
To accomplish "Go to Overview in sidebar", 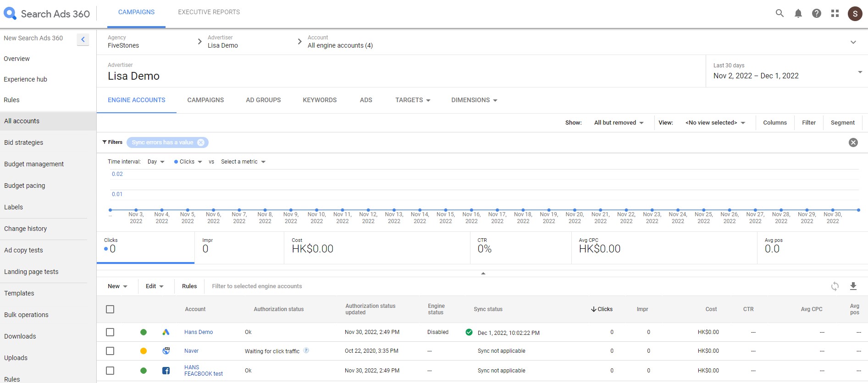I will [17, 59].
